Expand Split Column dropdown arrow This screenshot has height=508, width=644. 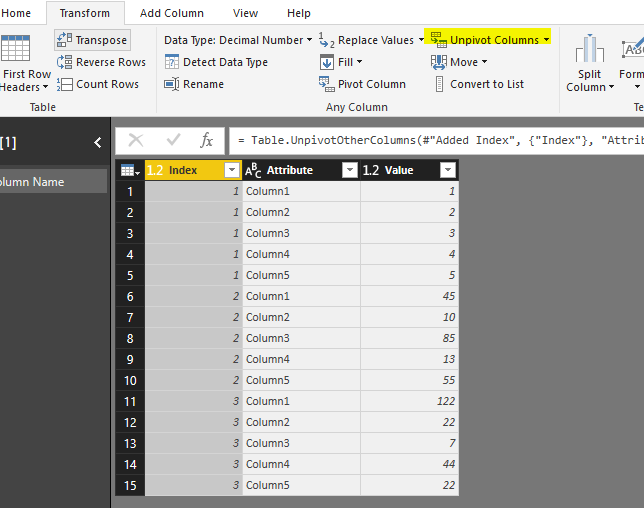coord(611,87)
